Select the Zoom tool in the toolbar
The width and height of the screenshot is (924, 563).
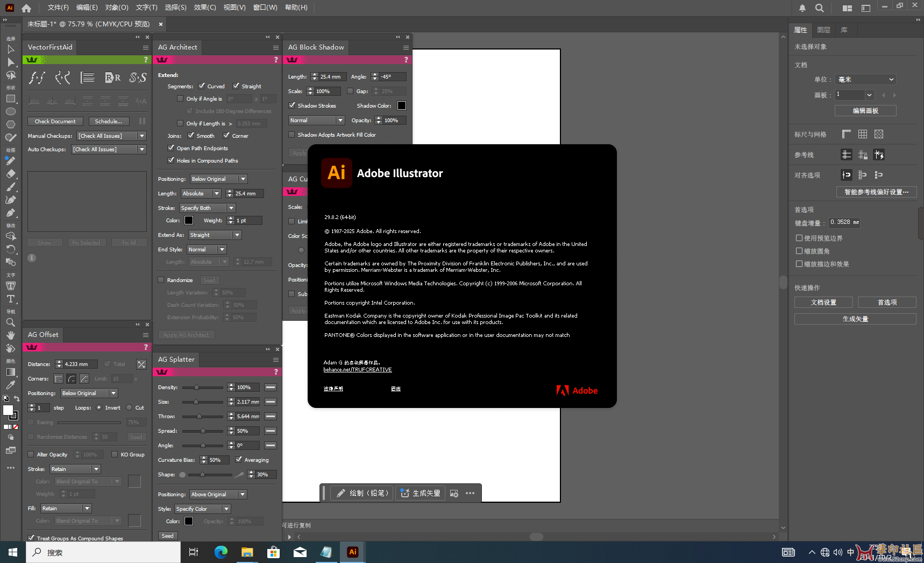point(10,322)
